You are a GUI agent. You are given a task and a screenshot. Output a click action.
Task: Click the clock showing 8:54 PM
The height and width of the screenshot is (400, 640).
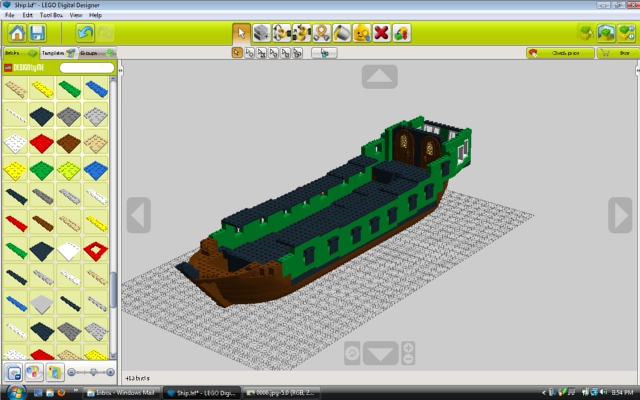click(x=622, y=393)
